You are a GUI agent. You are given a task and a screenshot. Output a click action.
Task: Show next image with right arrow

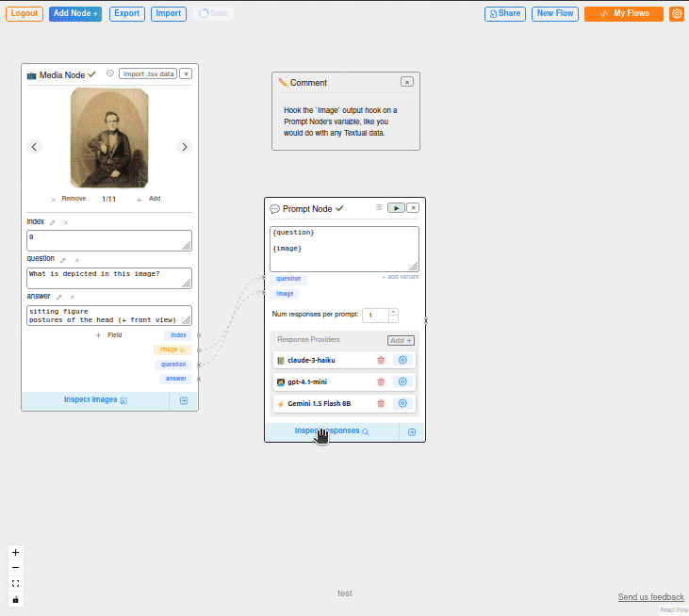(x=185, y=146)
